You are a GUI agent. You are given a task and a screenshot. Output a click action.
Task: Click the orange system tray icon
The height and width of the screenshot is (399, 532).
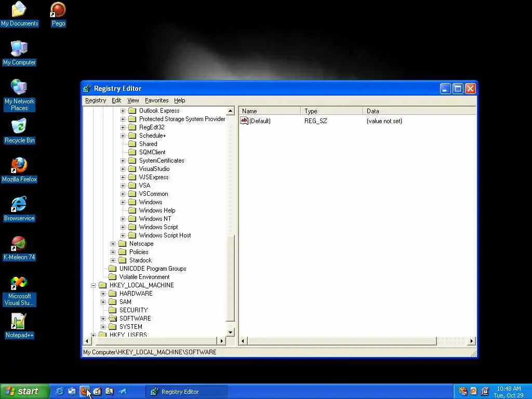pos(474,391)
